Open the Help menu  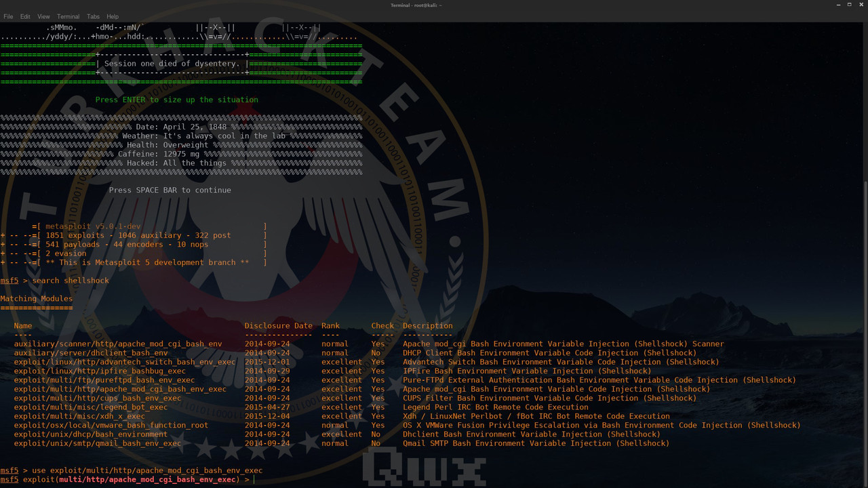[113, 16]
